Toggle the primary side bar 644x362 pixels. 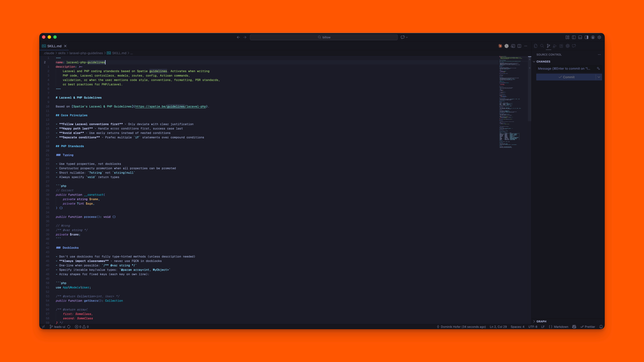coord(574,37)
